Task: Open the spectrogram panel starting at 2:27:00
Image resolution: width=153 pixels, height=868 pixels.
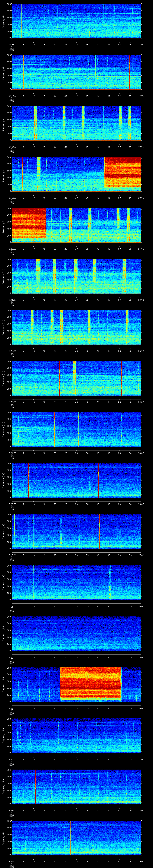Action: click(76, 583)
